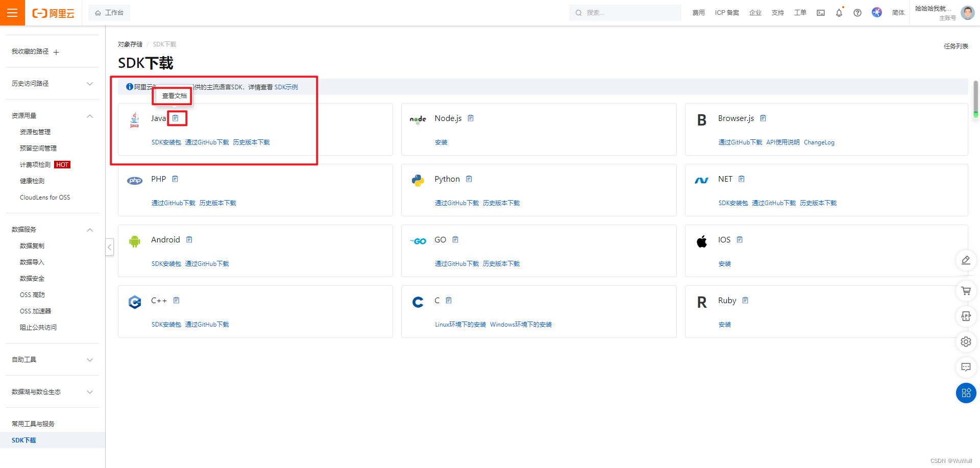View GO documentation icon

pos(456,240)
